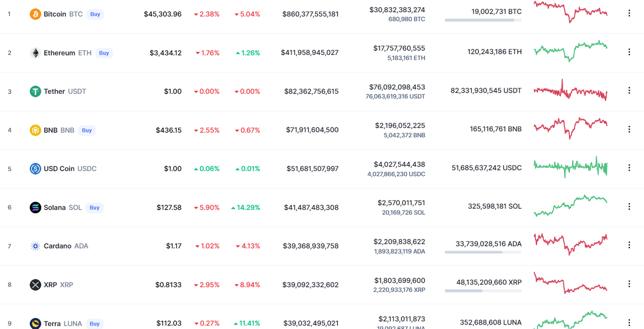644x329 pixels.
Task: Click XRP's circulating supply progress bar
Action: click(x=483, y=291)
